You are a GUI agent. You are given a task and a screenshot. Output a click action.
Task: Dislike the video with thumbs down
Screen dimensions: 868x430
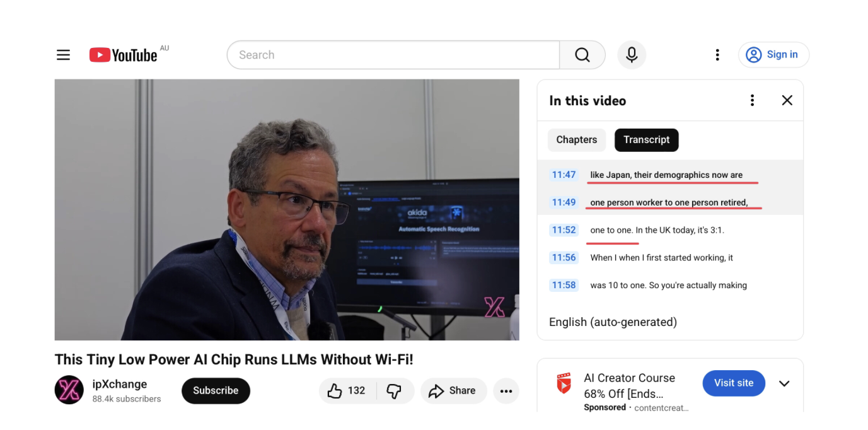coord(394,391)
